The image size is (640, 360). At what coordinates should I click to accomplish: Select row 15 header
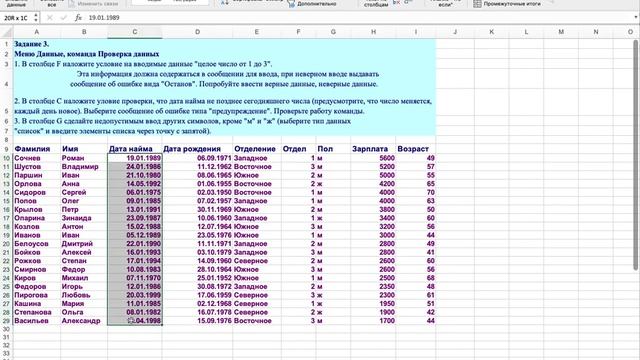pos(6,201)
